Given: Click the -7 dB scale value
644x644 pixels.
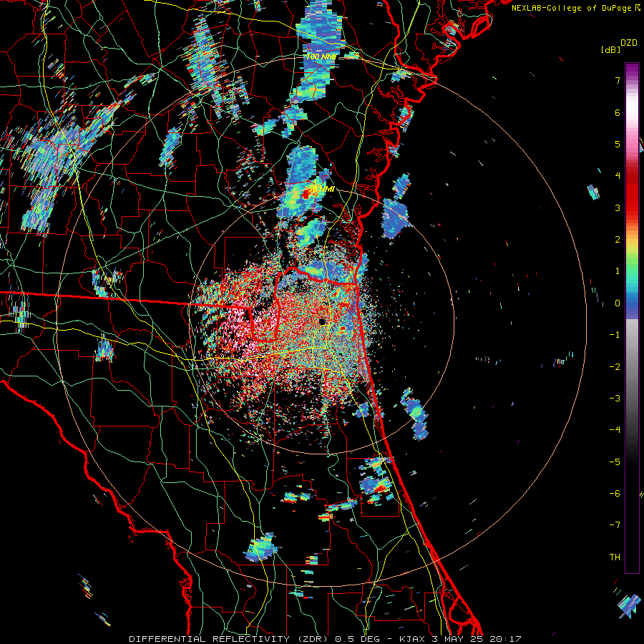Looking at the screenshot, I should (615, 525).
